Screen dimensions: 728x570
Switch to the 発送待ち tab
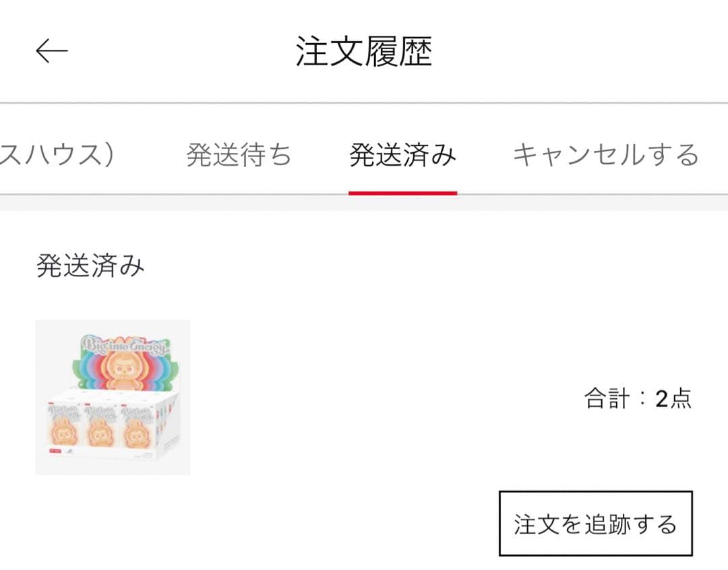tap(237, 154)
